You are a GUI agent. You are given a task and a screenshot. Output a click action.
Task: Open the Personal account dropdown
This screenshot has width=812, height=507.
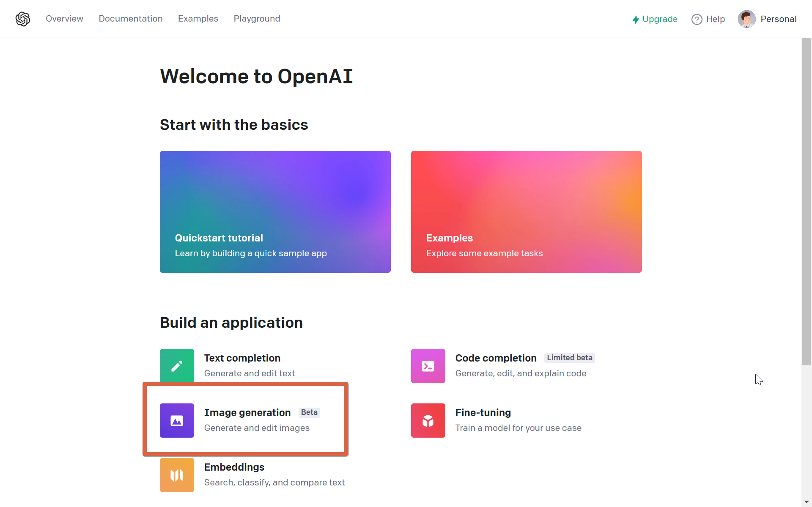tap(778, 19)
